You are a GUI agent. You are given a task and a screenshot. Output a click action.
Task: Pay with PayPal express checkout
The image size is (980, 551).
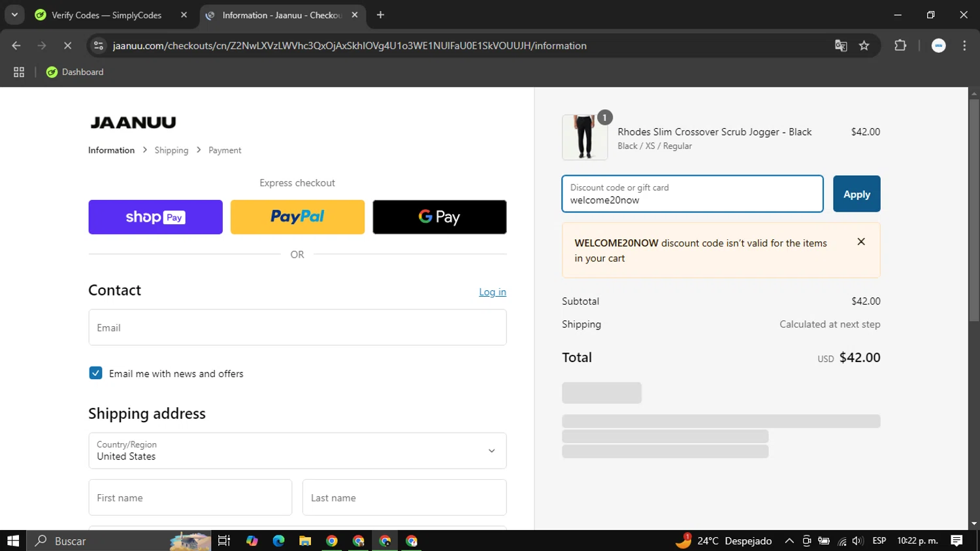297,217
